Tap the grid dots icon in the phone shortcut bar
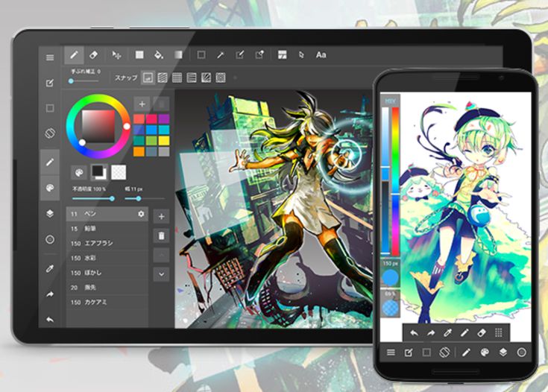Screen dimensions: 548x392 [499, 332]
